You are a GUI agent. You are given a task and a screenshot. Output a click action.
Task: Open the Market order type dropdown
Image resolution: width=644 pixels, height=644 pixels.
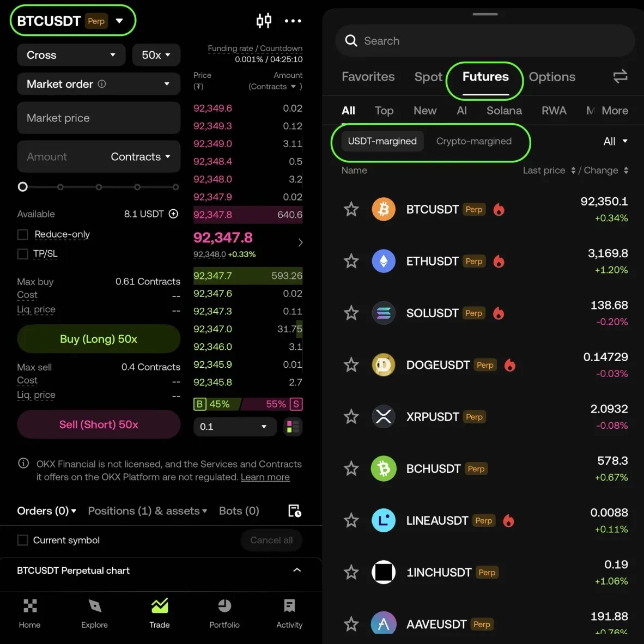pyautogui.click(x=99, y=84)
